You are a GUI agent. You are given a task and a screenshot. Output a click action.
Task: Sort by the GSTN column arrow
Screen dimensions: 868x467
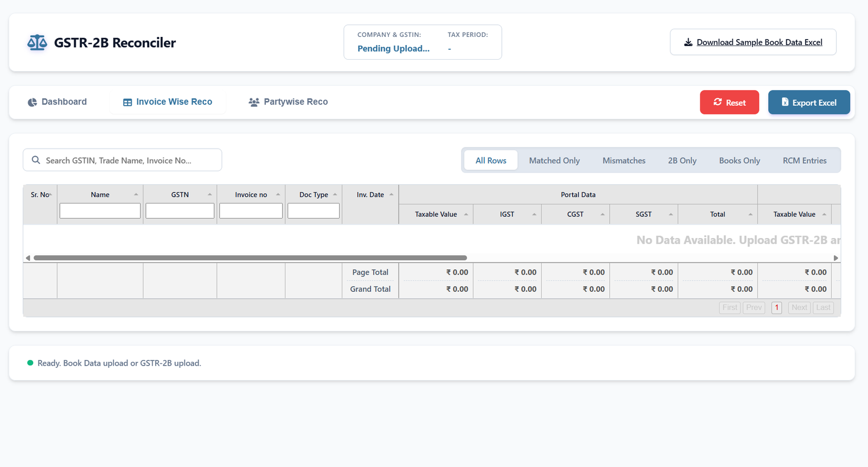pyautogui.click(x=210, y=195)
